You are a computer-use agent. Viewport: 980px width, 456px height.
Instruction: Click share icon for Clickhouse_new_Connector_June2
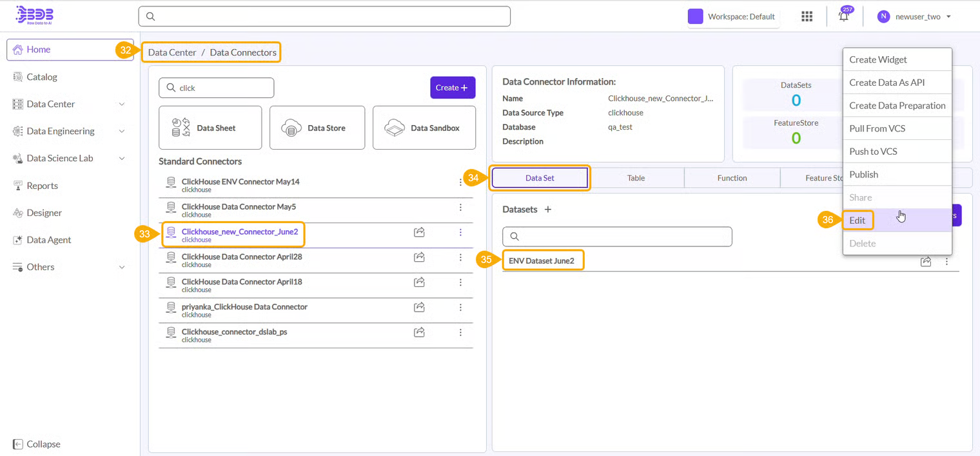tap(419, 232)
